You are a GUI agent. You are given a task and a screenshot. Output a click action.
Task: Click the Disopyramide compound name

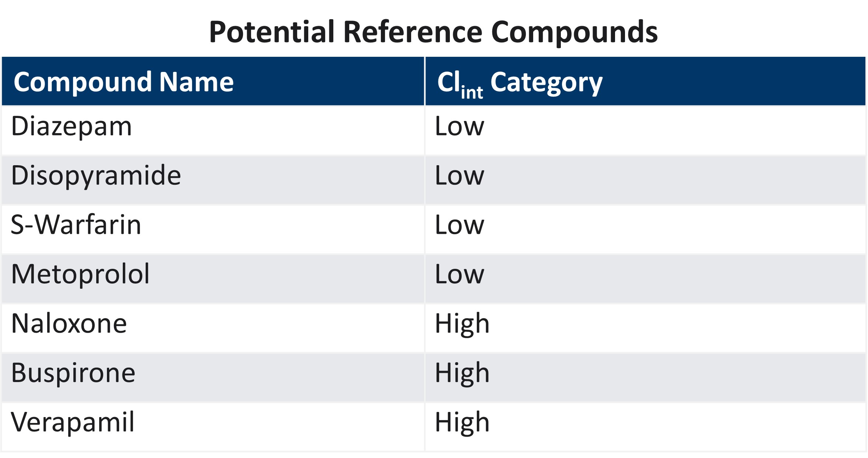(96, 176)
